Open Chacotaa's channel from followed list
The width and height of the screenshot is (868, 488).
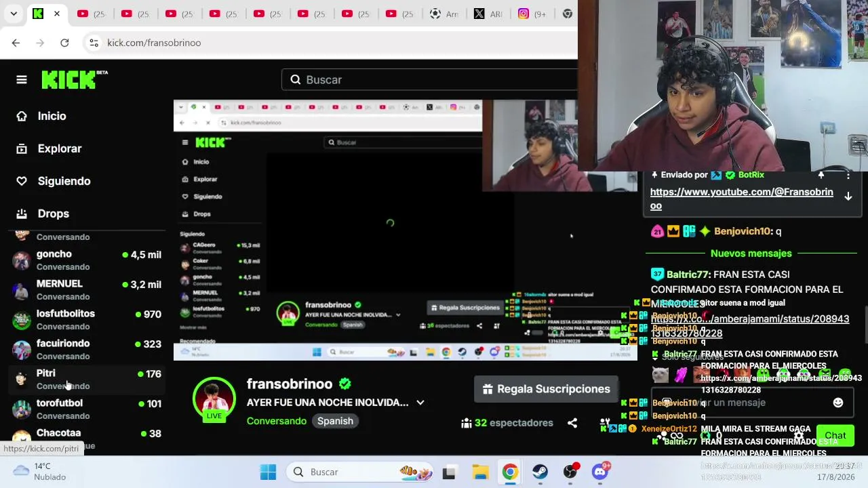click(x=87, y=438)
